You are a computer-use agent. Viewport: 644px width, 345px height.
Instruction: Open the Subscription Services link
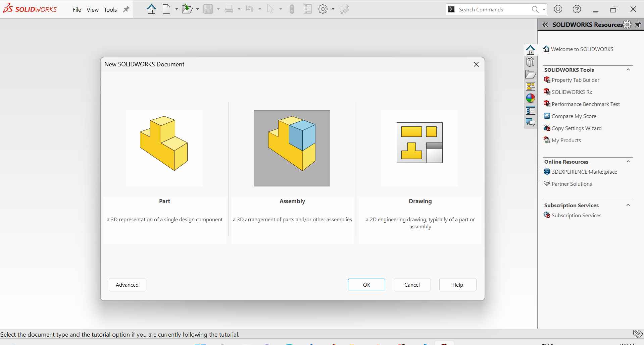click(x=573, y=215)
